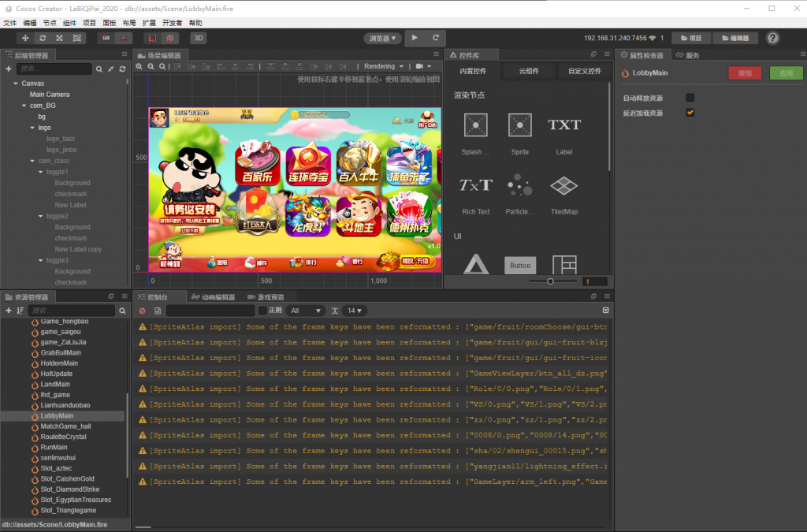Open the 项目 project folder
Screen dimensions: 807x532
pos(690,38)
